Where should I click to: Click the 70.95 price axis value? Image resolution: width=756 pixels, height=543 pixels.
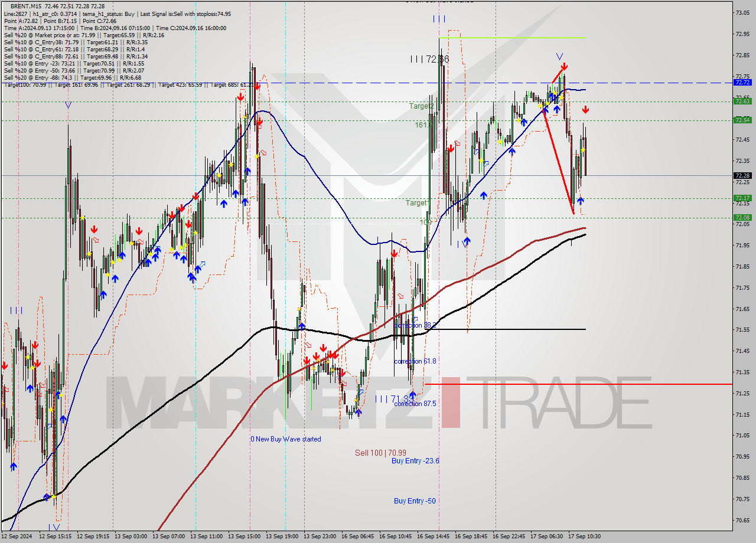point(742,456)
